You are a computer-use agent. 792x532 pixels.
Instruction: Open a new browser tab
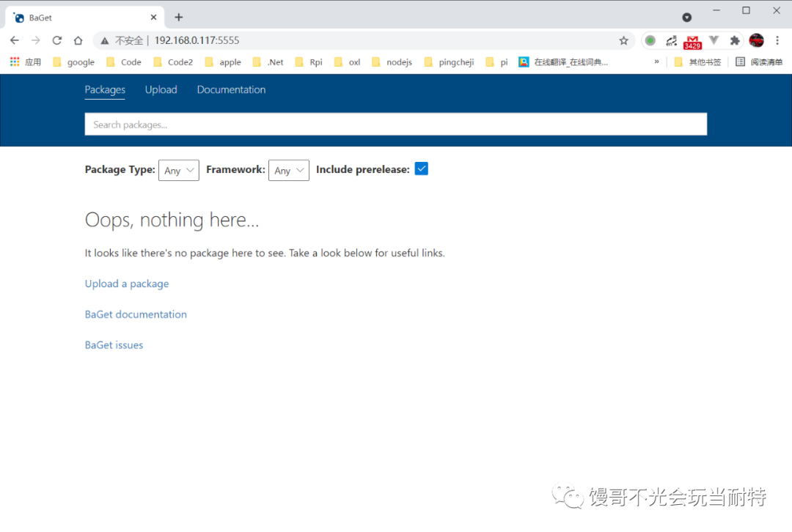point(179,17)
